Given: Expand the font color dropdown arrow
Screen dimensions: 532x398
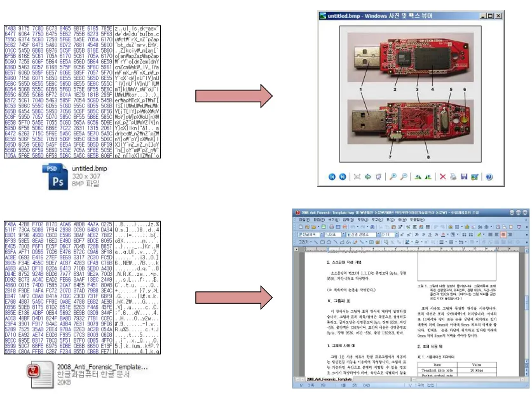Looking at the screenshot, I should click(x=447, y=235).
